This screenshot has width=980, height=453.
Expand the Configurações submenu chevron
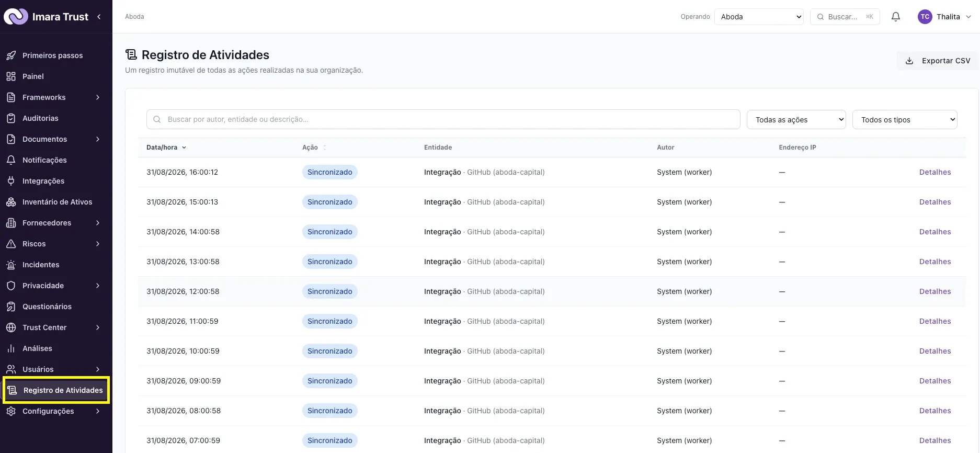coord(98,411)
